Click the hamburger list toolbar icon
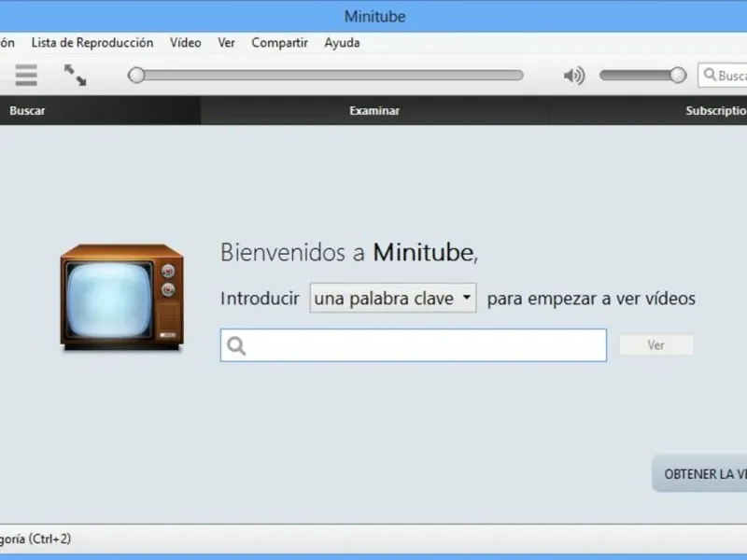Viewport: 747px width, 560px height. click(26, 76)
